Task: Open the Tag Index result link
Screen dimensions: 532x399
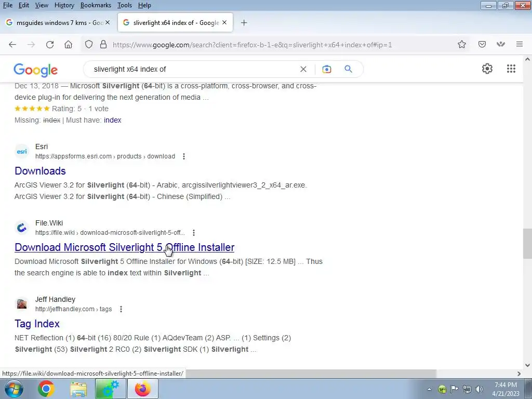Action: pos(37,324)
